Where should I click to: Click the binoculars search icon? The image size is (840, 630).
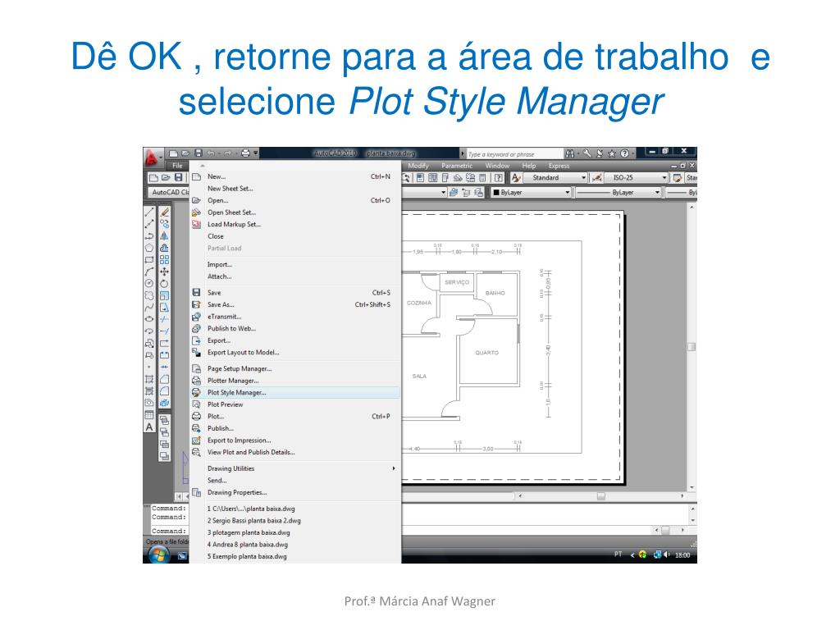pyautogui.click(x=570, y=153)
